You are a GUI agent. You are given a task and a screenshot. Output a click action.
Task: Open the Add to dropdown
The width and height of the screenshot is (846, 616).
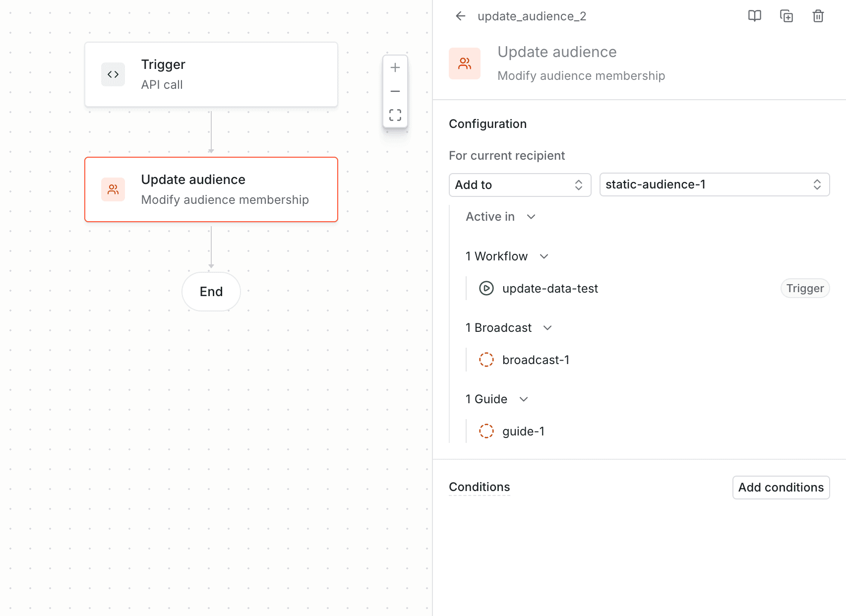(520, 185)
